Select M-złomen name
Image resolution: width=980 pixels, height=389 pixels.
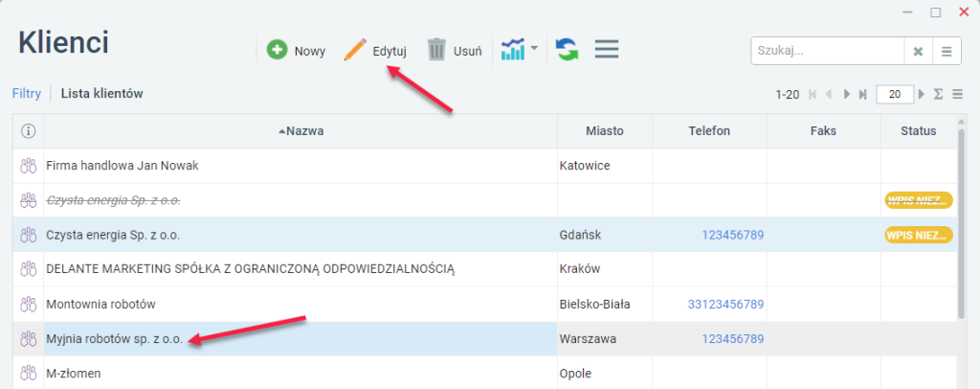[74, 374]
